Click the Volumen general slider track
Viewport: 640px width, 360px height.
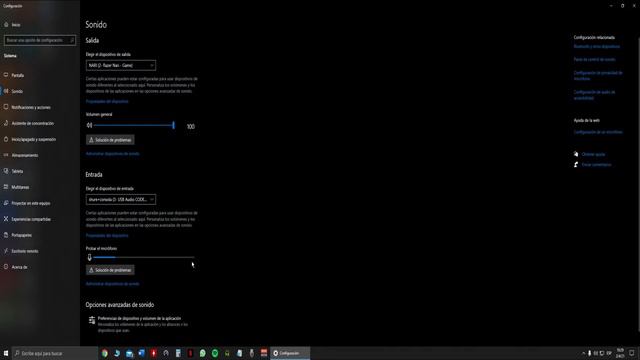[x=134, y=125]
